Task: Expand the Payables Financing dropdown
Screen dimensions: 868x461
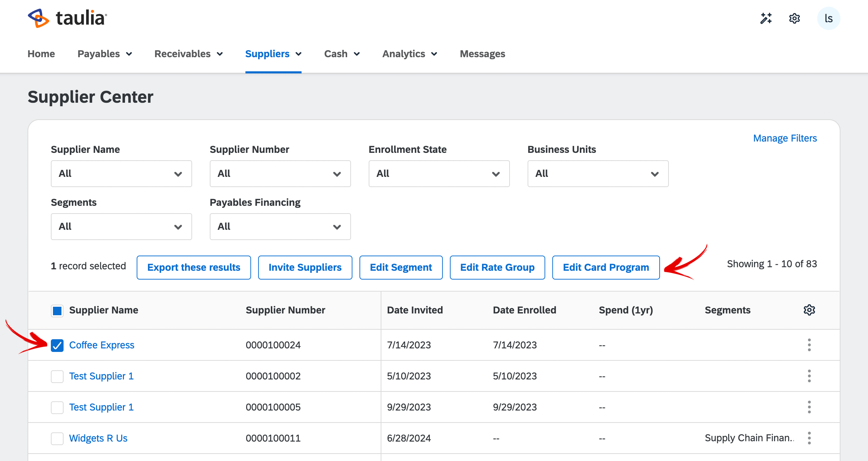Action: [280, 227]
